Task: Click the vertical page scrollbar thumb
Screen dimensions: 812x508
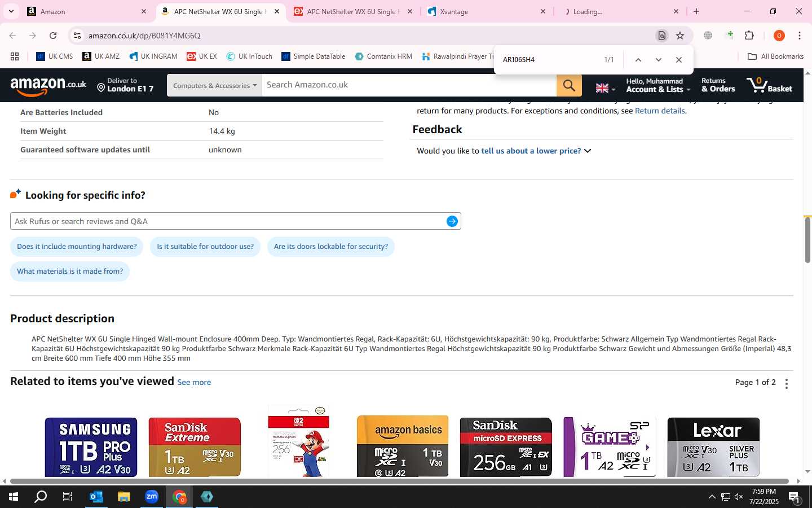Action: (x=807, y=240)
